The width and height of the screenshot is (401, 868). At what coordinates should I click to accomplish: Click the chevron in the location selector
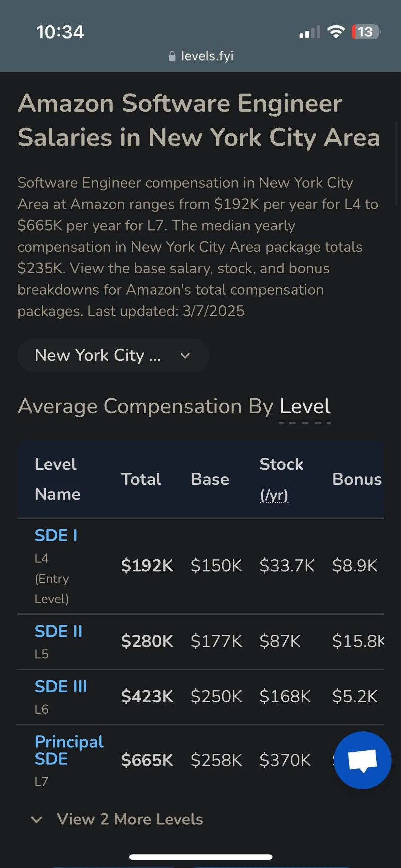point(185,355)
